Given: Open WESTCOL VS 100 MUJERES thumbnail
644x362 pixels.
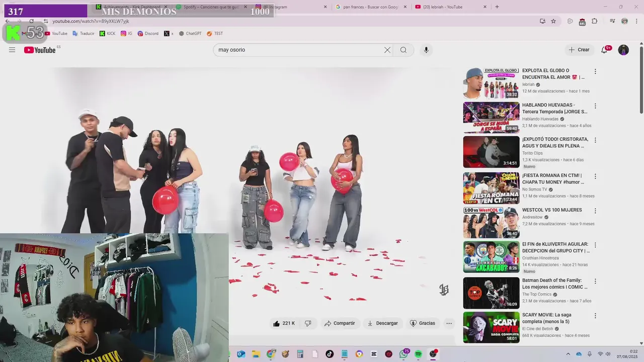Looking at the screenshot, I should click(x=491, y=222).
